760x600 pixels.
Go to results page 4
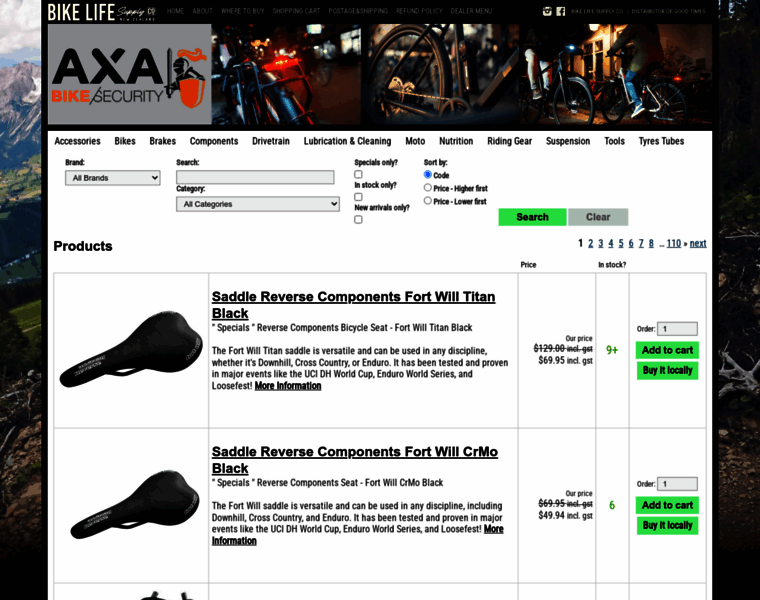click(611, 243)
